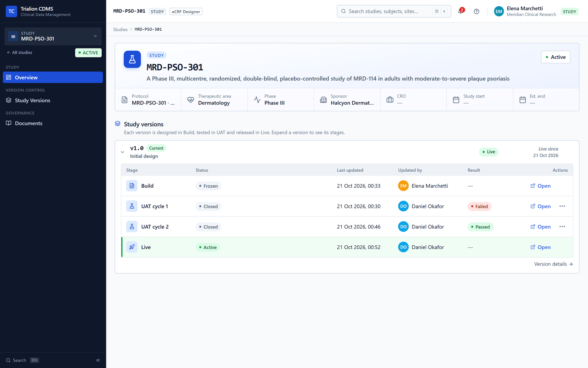Click the TC Trialion logo

[11, 11]
